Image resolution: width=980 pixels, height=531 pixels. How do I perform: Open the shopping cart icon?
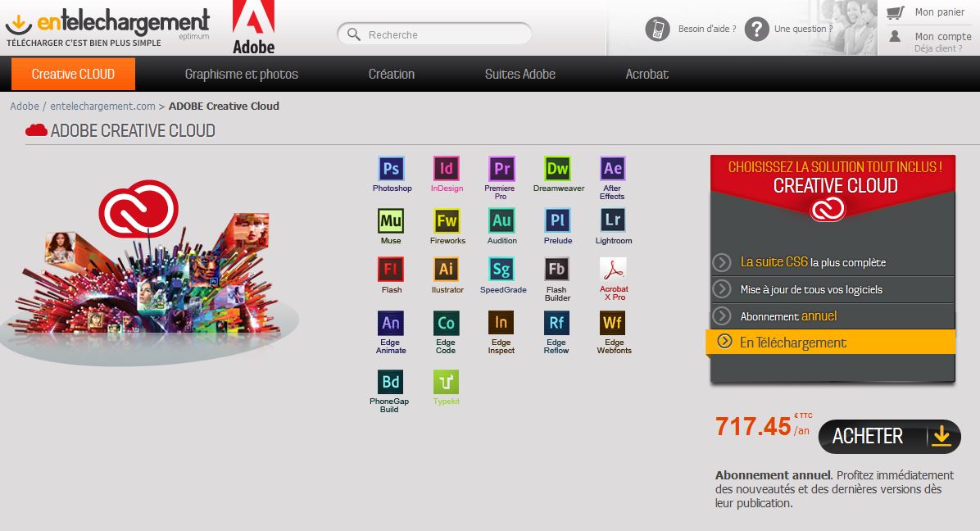coord(896,11)
